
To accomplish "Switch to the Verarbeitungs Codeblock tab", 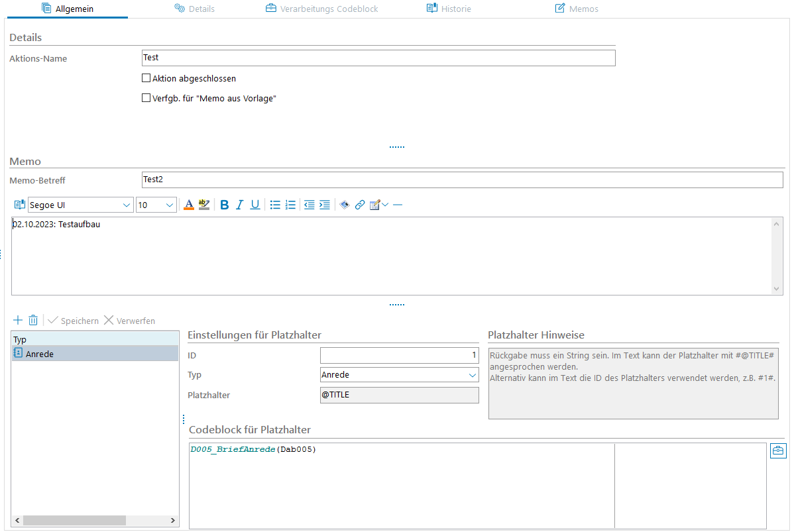I will [x=321, y=9].
